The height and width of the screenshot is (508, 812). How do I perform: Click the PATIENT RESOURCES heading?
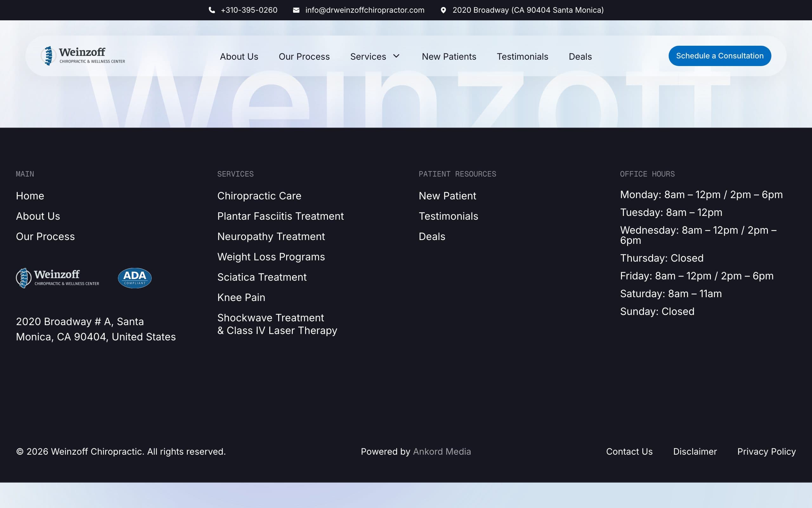[x=457, y=174]
